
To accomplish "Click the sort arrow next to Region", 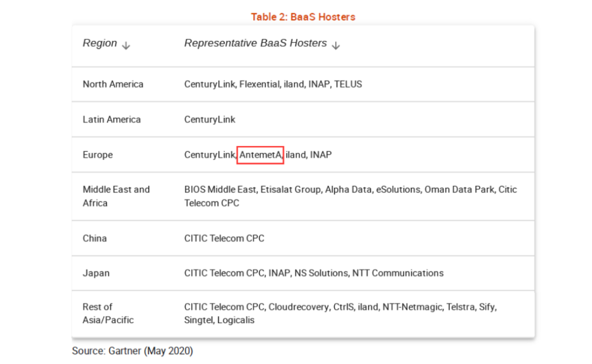I will point(126,46).
